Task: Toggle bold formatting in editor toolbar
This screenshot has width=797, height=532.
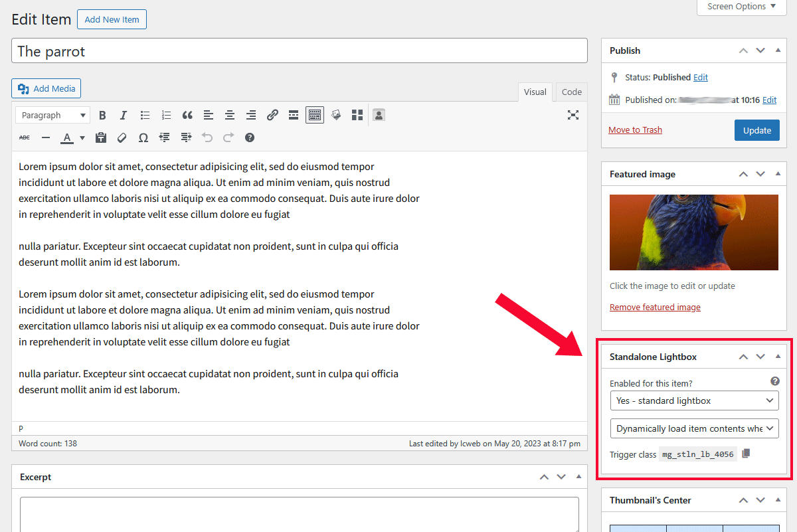Action: point(102,116)
